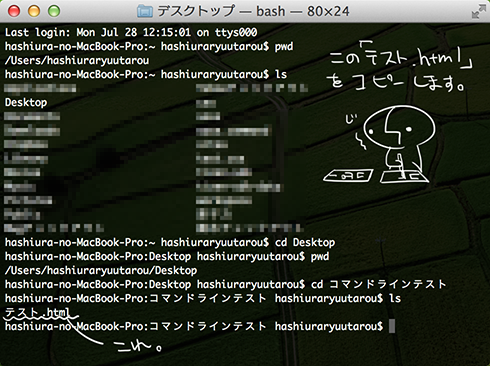Click the /Users/hashiuraryuutarou output line
Screen dimensions: 490x366
coord(77,60)
